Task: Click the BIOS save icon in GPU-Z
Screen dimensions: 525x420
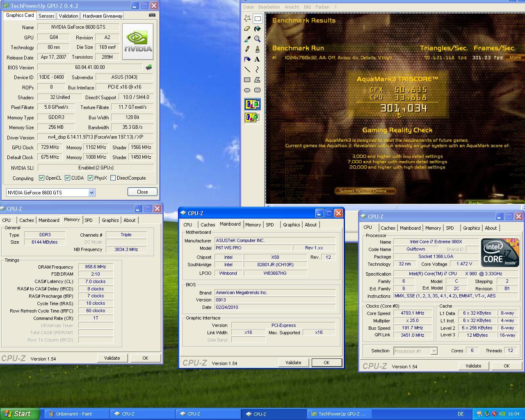Action: [x=149, y=67]
